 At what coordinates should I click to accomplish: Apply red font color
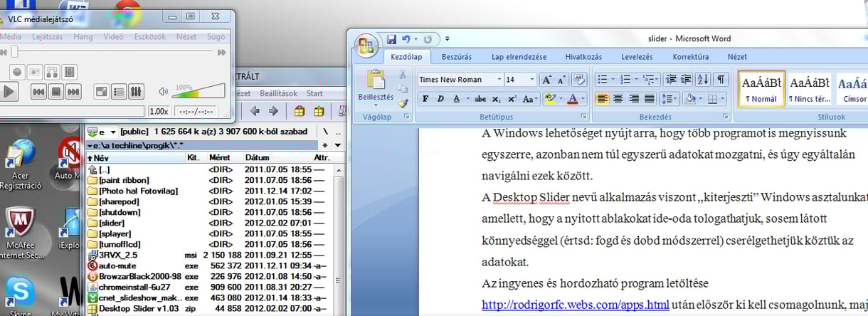click(573, 99)
